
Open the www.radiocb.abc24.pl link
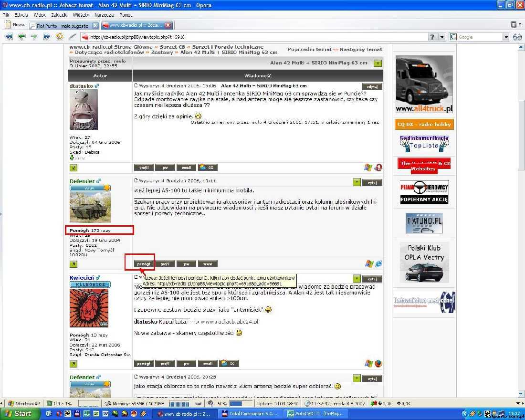(230, 321)
